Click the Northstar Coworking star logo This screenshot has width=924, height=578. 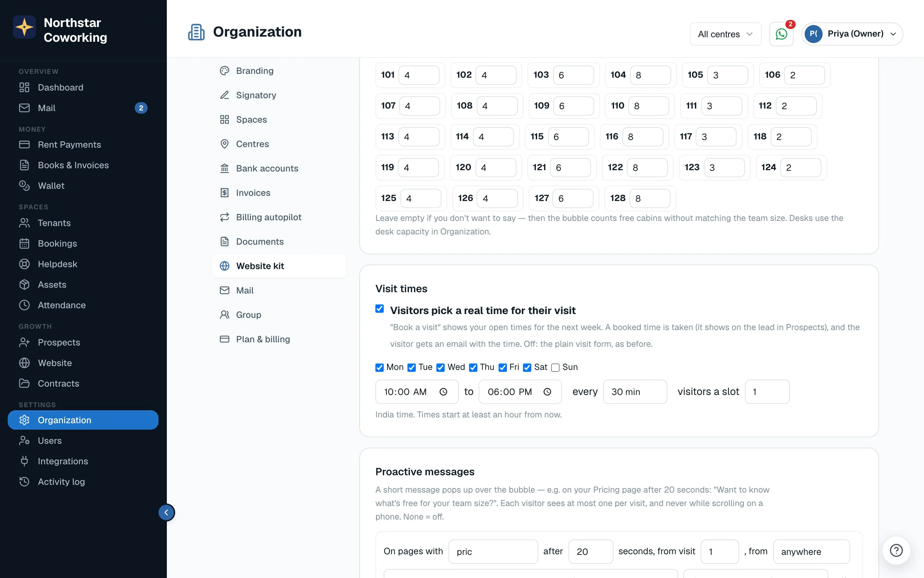click(x=24, y=27)
